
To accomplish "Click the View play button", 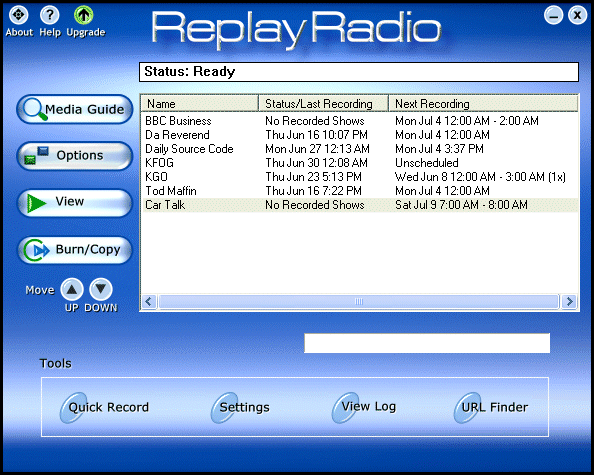I will (x=75, y=203).
